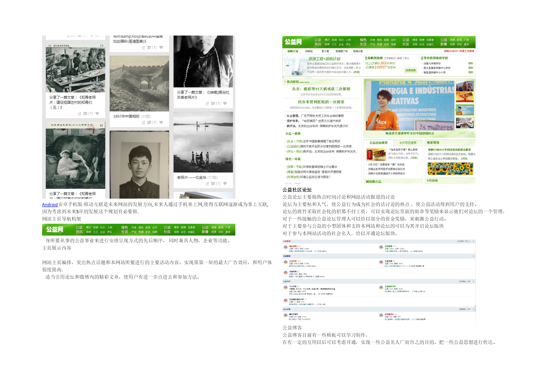Click flower icon beside 地区新闻 forum
This screenshot has height=392, width=555.
click(285, 247)
